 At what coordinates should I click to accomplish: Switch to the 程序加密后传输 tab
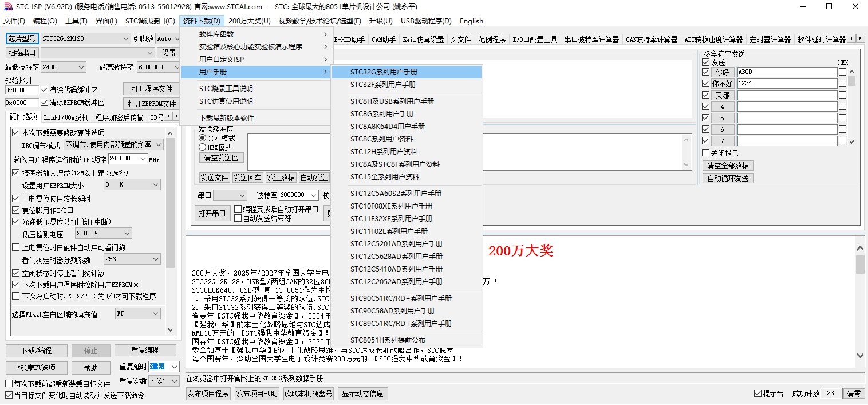120,117
